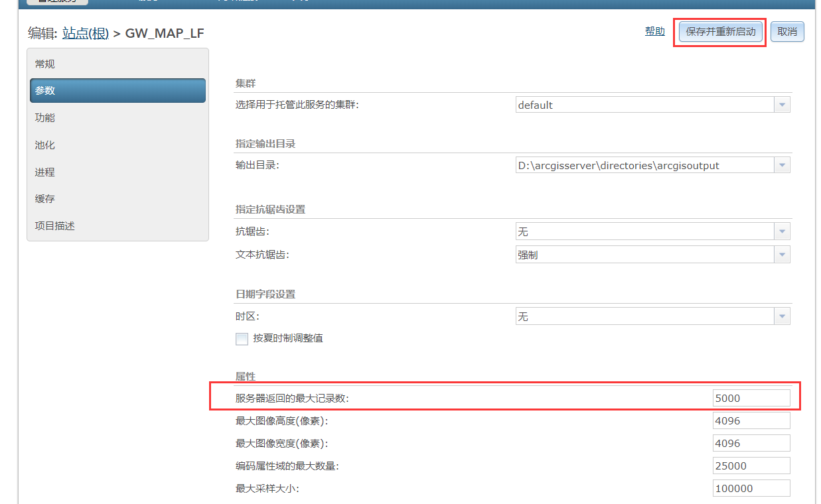Open the 抗锯齿 anti-aliasing dropdown
821x504 pixels.
pos(782,231)
